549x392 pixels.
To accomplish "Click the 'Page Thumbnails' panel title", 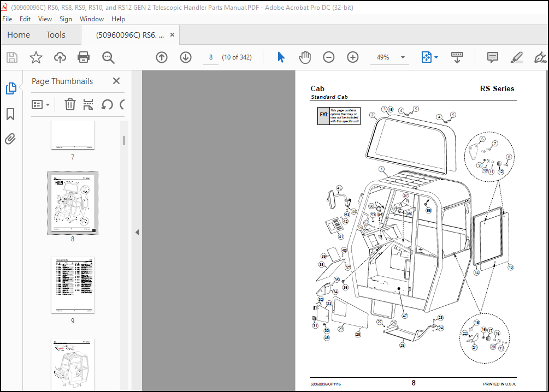I will click(62, 81).
